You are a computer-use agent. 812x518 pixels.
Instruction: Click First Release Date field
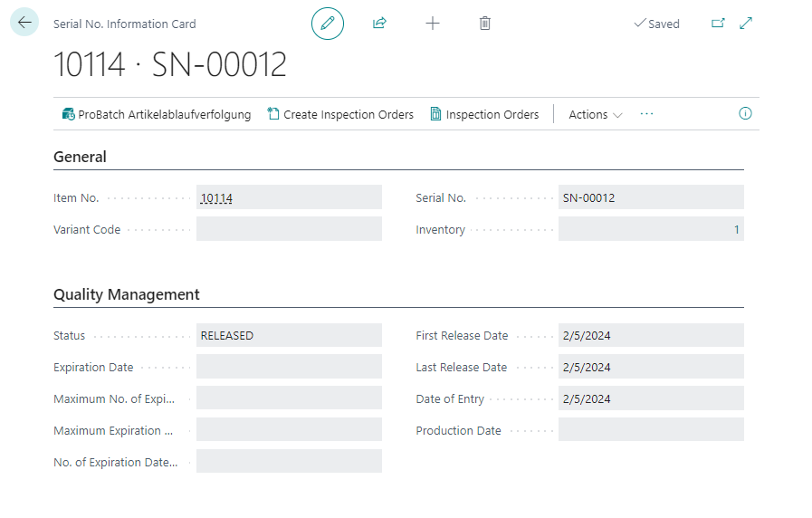651,335
